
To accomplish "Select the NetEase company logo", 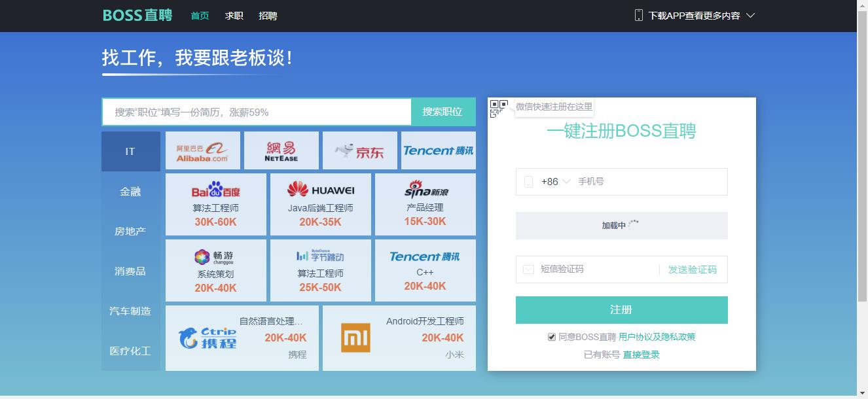I will [x=281, y=150].
